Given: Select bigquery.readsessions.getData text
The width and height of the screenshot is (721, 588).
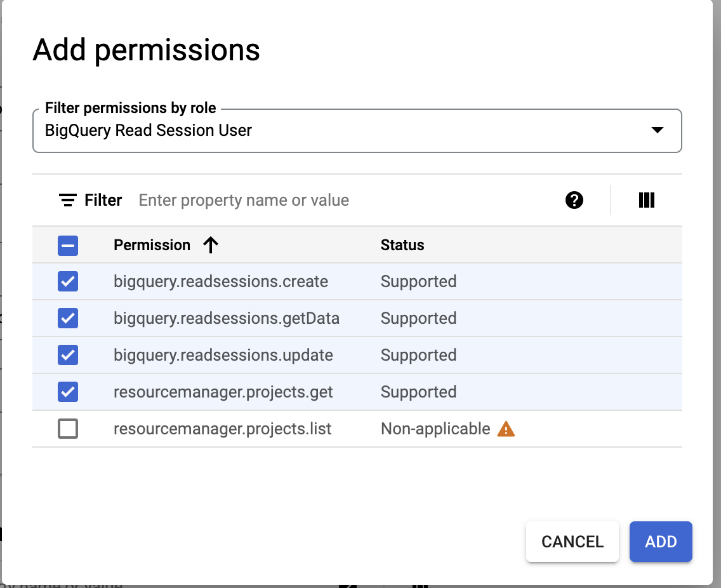Looking at the screenshot, I should tap(226, 318).
